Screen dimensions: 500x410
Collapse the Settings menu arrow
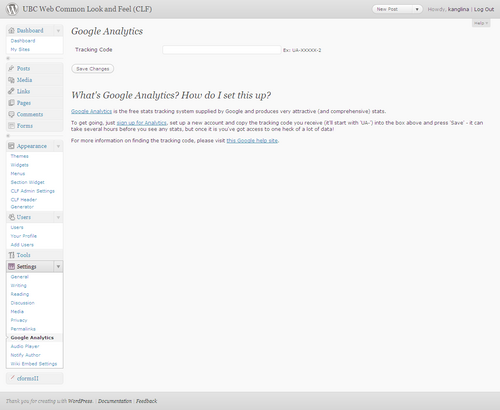pyautogui.click(x=58, y=267)
